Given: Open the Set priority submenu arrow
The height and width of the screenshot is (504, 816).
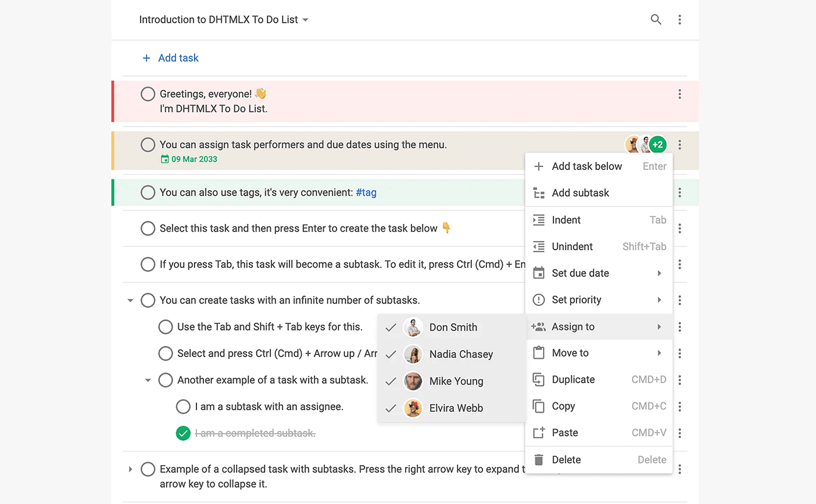Looking at the screenshot, I should [659, 300].
